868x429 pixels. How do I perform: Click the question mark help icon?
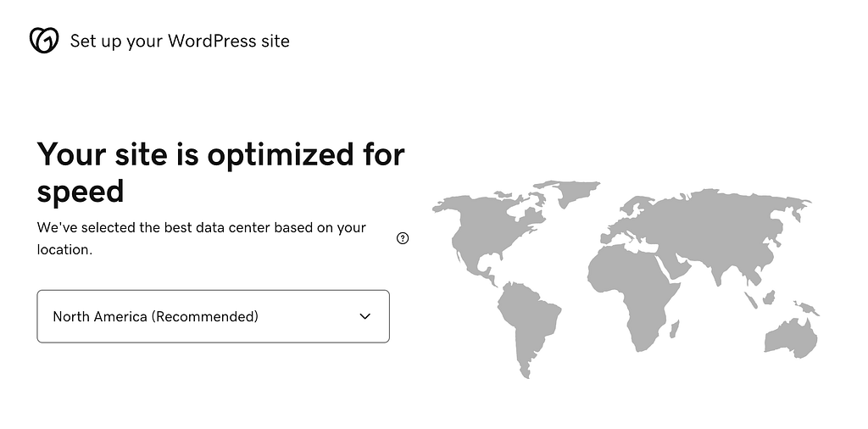click(403, 238)
